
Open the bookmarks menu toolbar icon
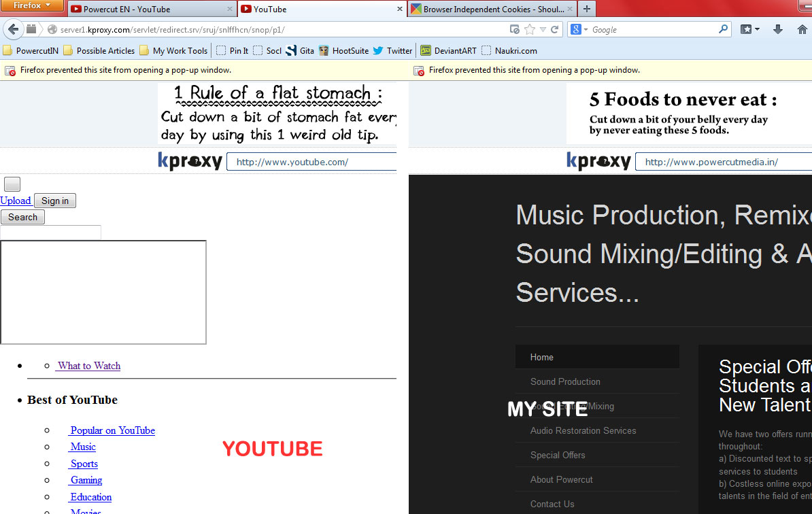[x=746, y=29]
